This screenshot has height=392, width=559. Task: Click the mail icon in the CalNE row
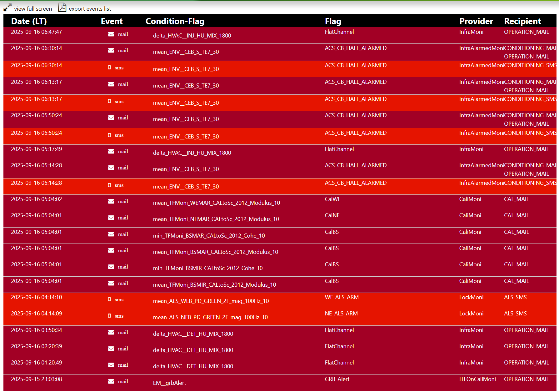[111, 218]
